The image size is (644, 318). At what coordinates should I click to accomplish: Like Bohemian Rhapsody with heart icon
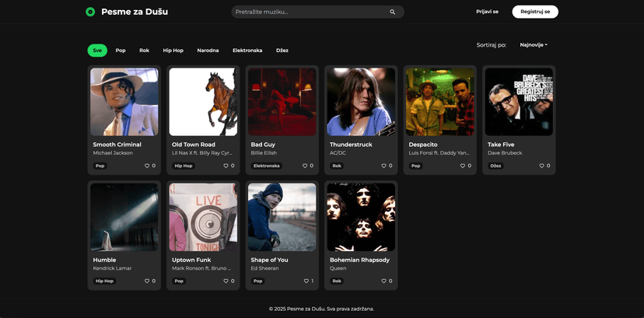coord(383,281)
